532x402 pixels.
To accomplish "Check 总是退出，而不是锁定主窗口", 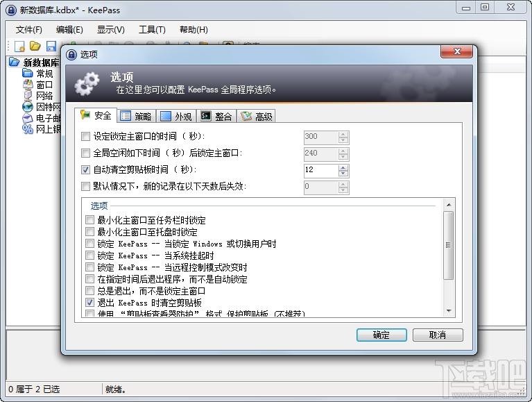I will [89, 291].
